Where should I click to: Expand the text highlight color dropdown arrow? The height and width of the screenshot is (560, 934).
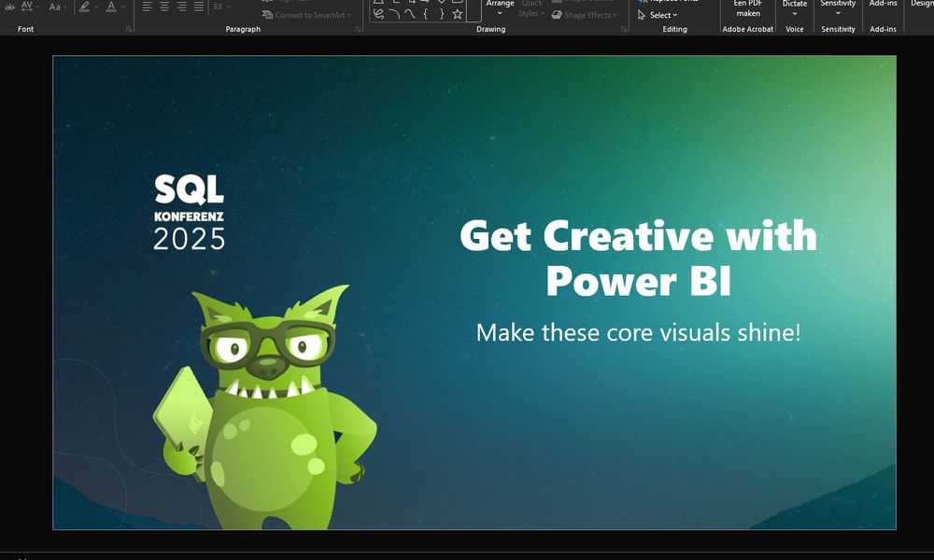(x=96, y=7)
